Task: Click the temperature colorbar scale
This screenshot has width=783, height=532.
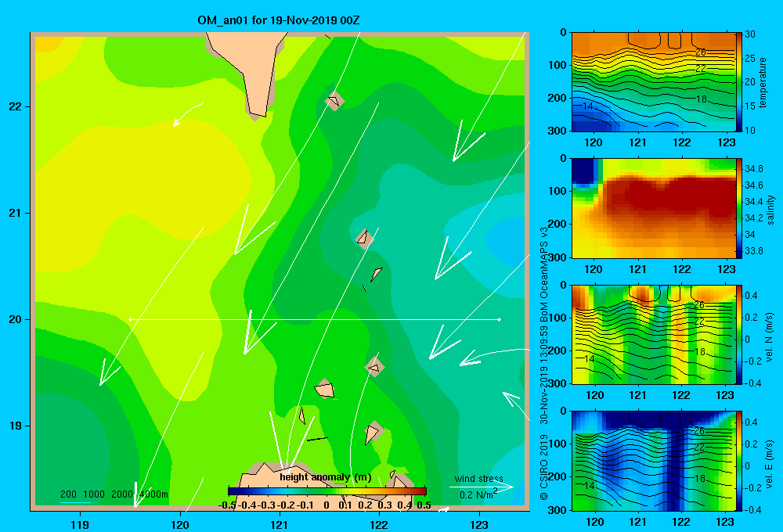Action: [x=738, y=82]
